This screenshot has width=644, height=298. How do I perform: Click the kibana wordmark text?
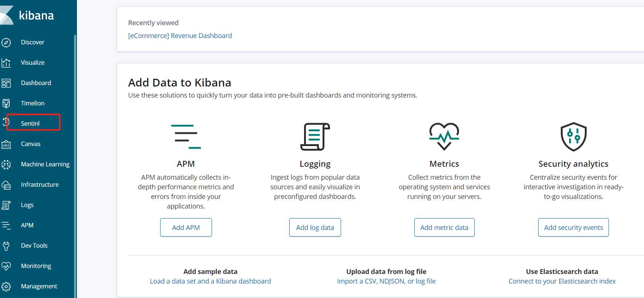[x=36, y=15]
